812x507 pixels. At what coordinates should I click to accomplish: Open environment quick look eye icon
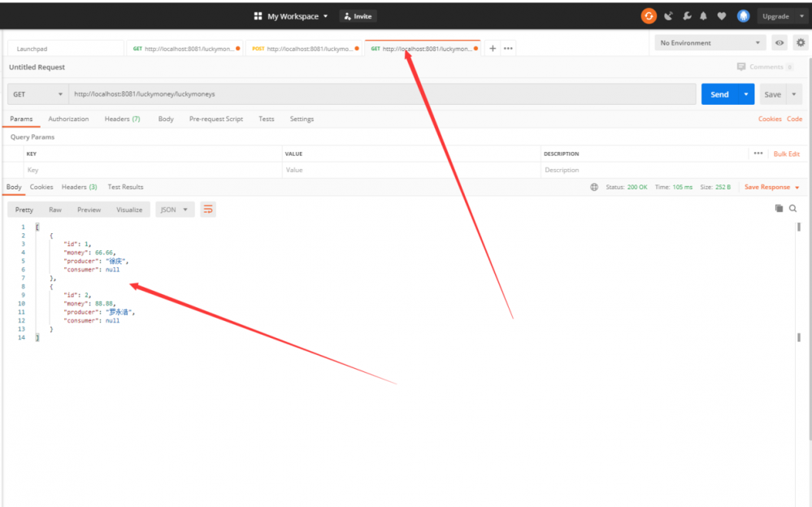[x=779, y=42]
